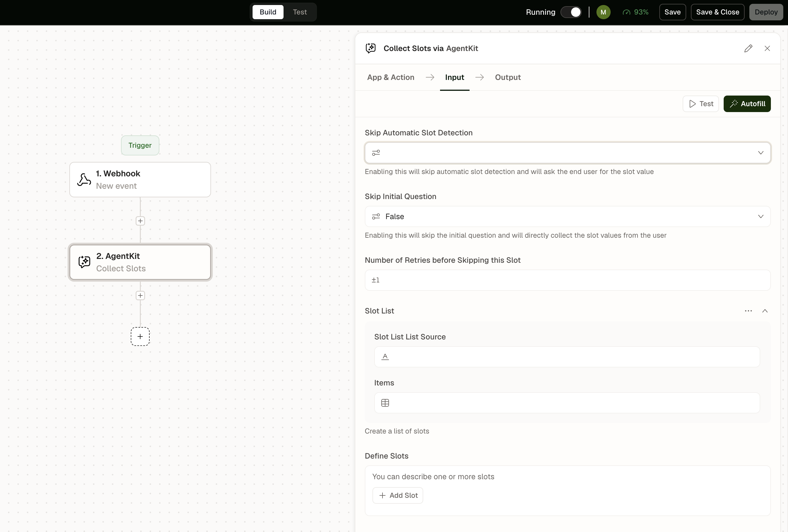
Task: Click the user avatar M
Action: point(603,12)
